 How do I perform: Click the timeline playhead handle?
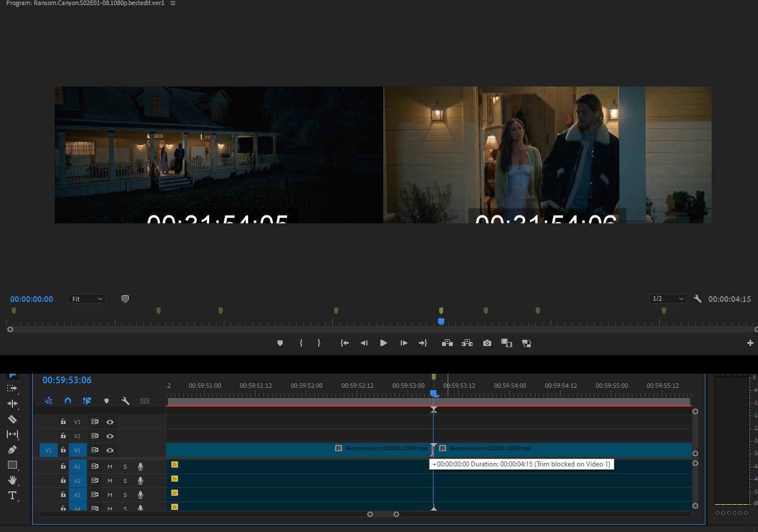tap(434, 393)
